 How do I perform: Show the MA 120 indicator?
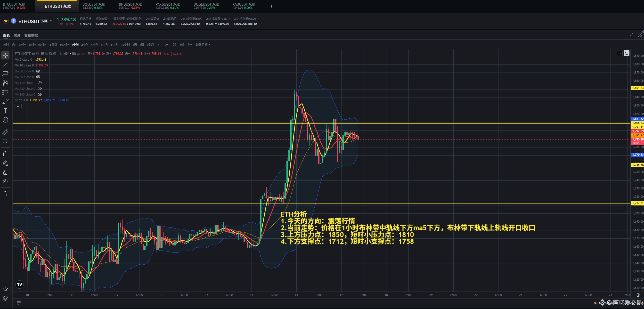[x=40, y=83]
